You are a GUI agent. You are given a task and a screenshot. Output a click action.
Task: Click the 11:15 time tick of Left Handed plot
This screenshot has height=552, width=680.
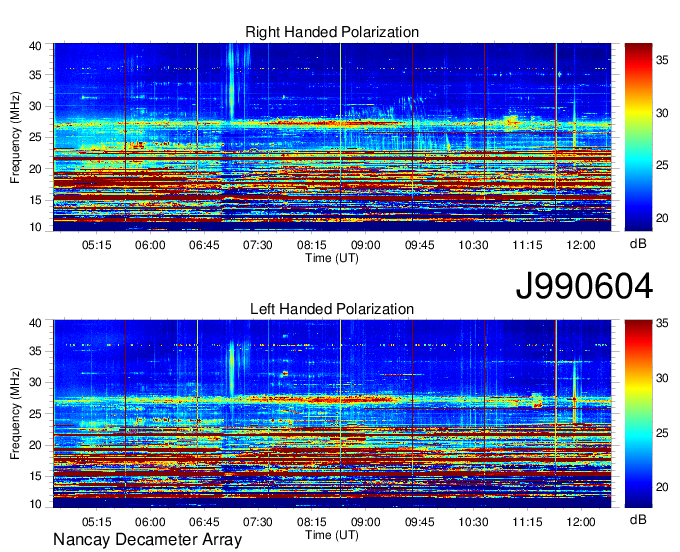click(527, 522)
